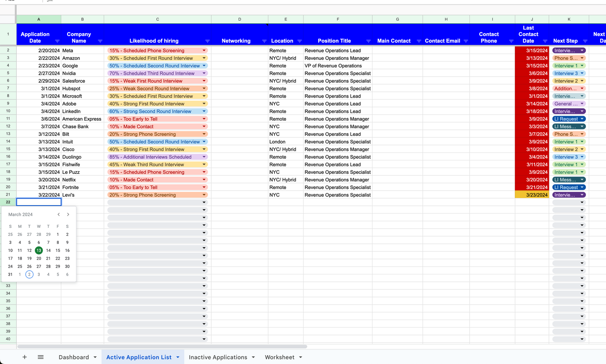Switch to the Inactive Applications sheet tab

(x=218, y=357)
